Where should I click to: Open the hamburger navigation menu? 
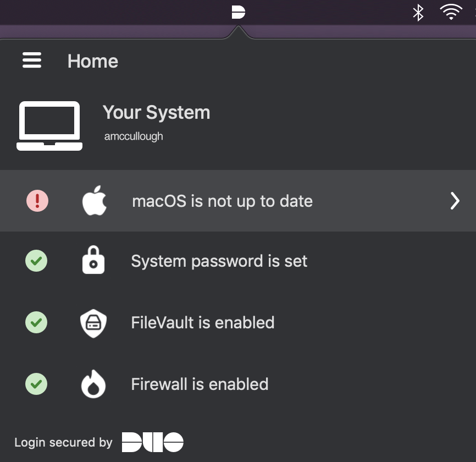31,61
